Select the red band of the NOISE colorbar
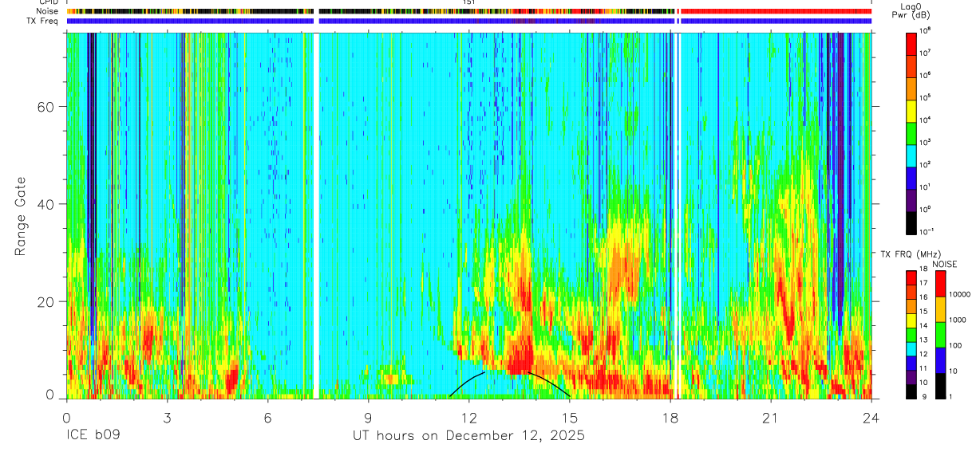Viewport: 980px width, 452px height. click(x=941, y=284)
